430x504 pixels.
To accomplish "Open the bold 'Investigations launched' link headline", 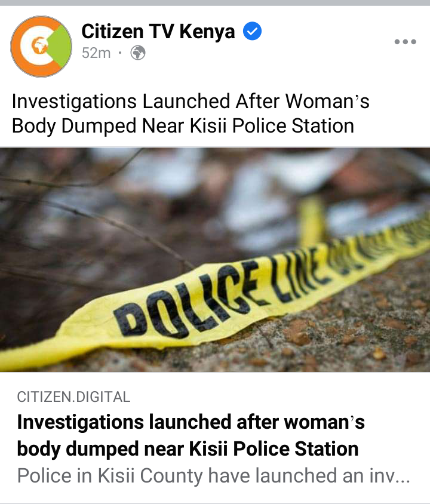I will [x=191, y=435].
